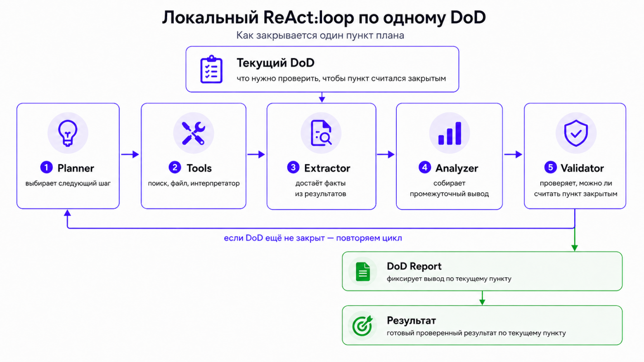Click the Validator label

point(582,168)
